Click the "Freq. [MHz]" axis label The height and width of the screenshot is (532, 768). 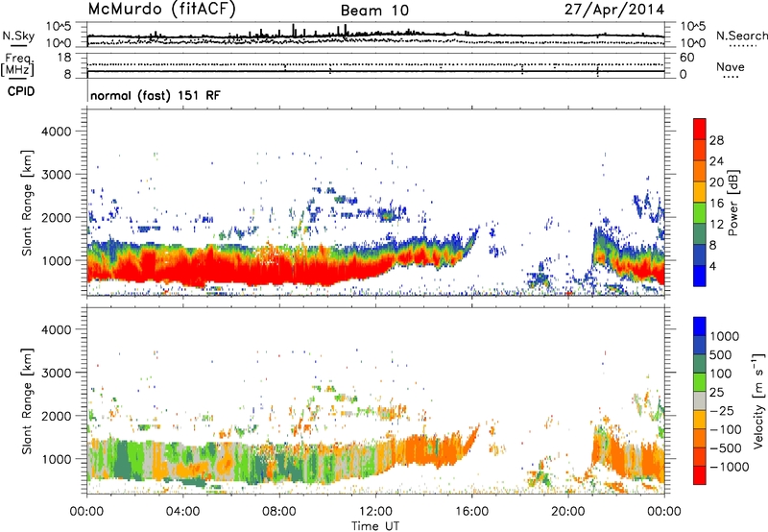[x=17, y=64]
